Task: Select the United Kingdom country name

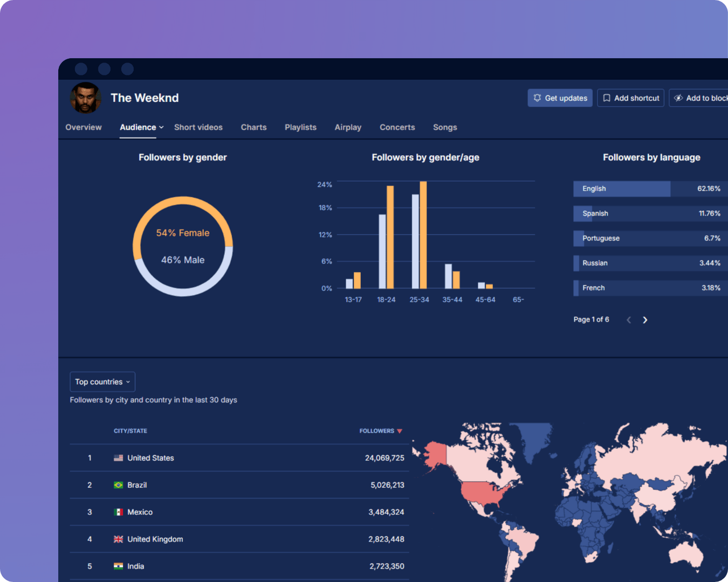Action: click(x=155, y=539)
